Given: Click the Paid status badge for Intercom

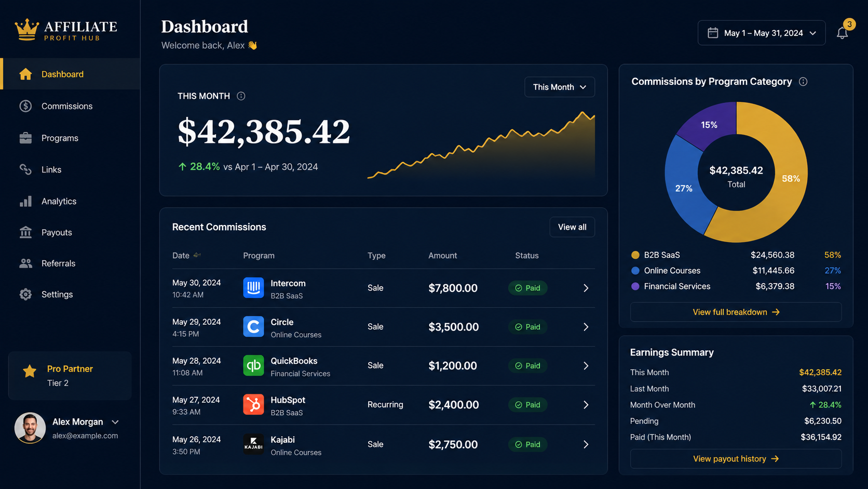Looking at the screenshot, I should [527, 288].
